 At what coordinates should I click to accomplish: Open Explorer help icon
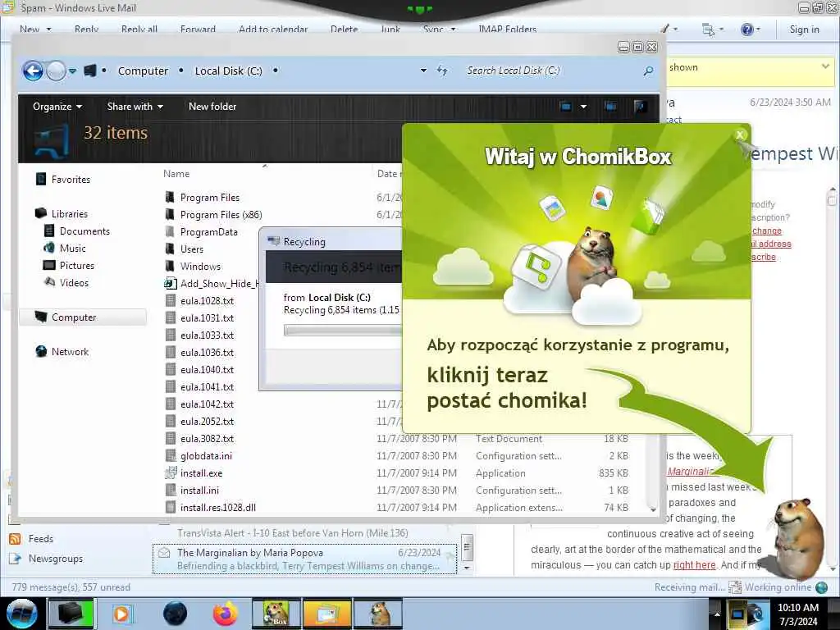(x=639, y=106)
